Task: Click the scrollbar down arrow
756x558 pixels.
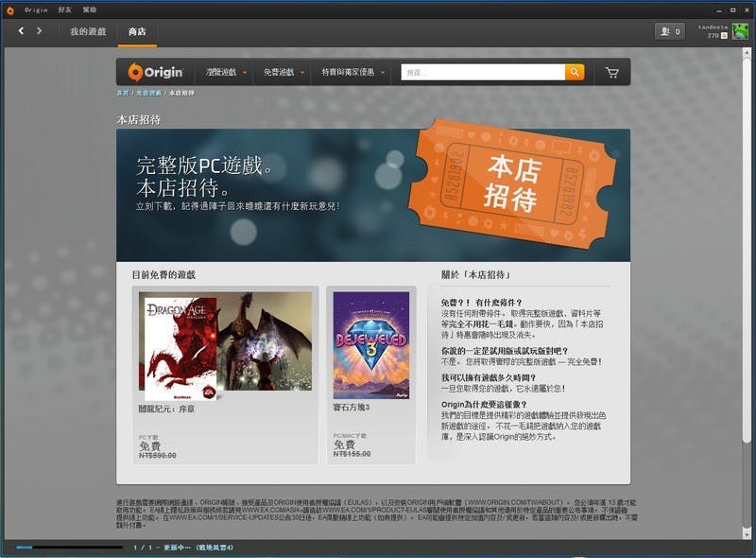Action: pyautogui.click(x=747, y=535)
